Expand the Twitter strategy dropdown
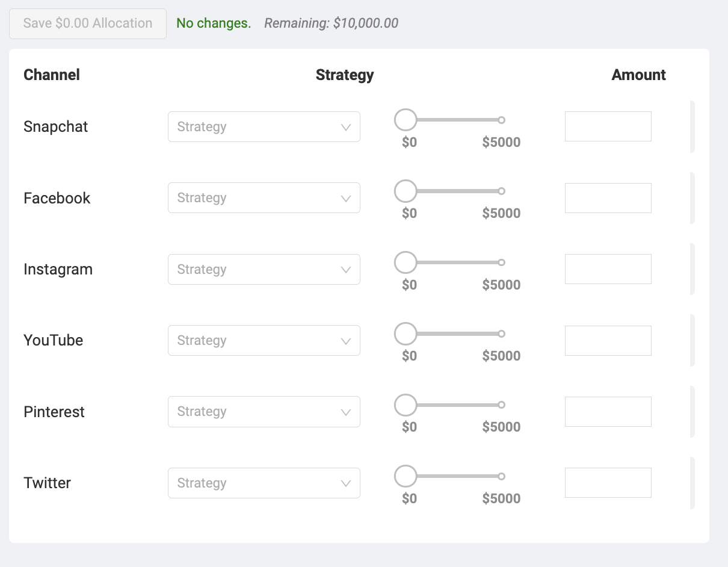Image resolution: width=728 pixels, height=567 pixels. pyautogui.click(x=264, y=483)
